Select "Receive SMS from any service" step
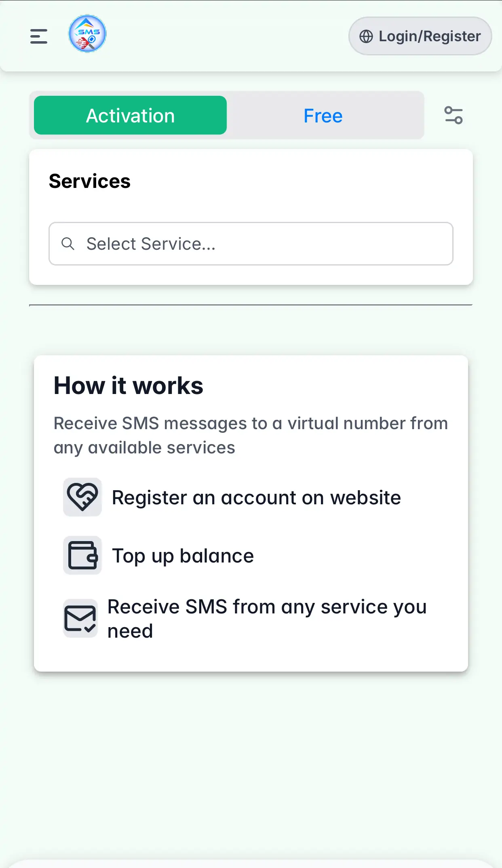The image size is (502, 868). click(x=267, y=619)
